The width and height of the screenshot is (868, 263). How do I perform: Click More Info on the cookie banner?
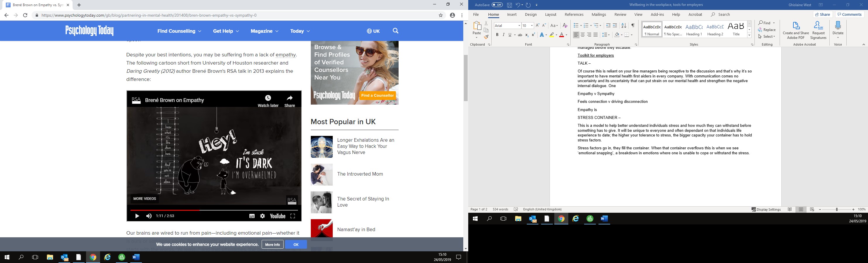coord(272,245)
